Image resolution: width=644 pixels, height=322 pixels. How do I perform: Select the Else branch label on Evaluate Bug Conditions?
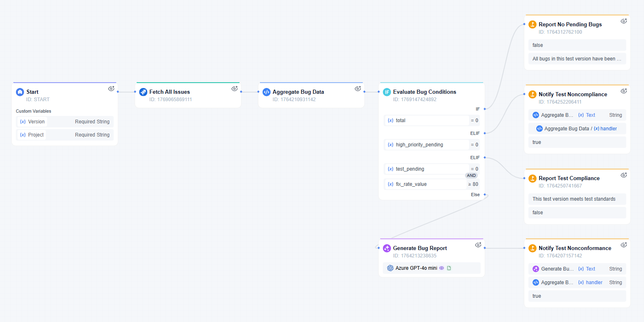[x=475, y=194]
